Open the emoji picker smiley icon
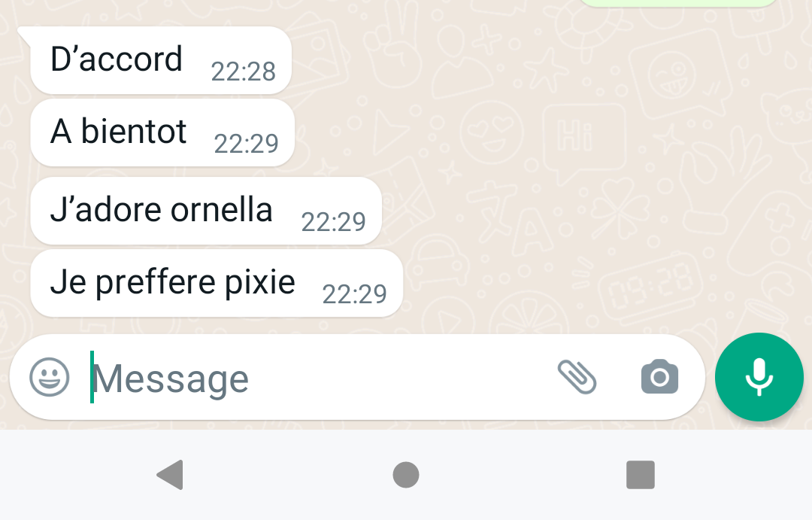The height and width of the screenshot is (520, 812). 49,377
